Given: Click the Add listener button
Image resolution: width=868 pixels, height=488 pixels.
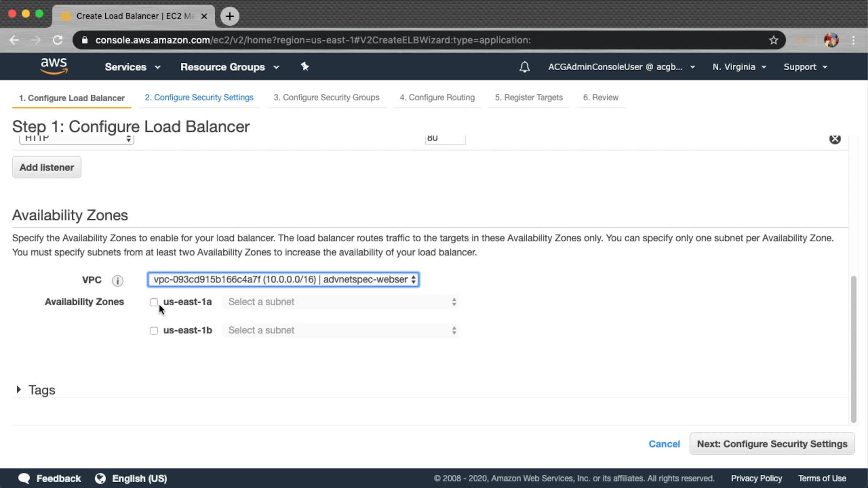Looking at the screenshot, I should click(x=47, y=168).
